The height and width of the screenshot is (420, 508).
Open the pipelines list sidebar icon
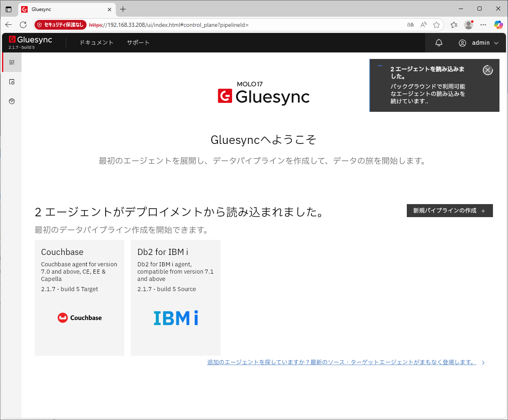pos(12,62)
